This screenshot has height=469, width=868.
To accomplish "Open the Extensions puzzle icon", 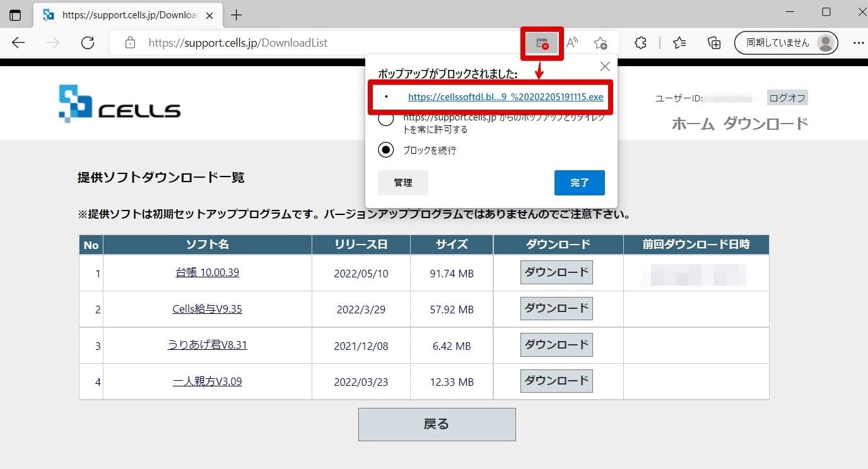I will click(640, 43).
